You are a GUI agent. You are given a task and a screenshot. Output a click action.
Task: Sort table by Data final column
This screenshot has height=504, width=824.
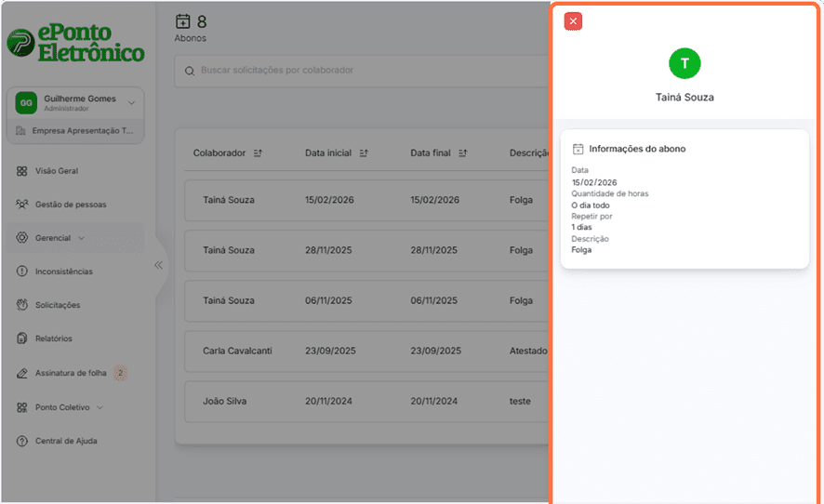click(x=461, y=153)
